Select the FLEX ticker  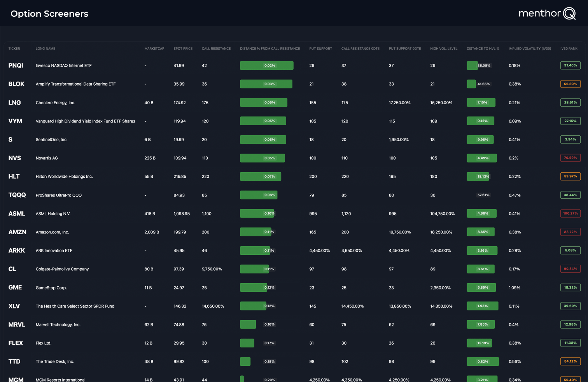pyautogui.click(x=16, y=343)
